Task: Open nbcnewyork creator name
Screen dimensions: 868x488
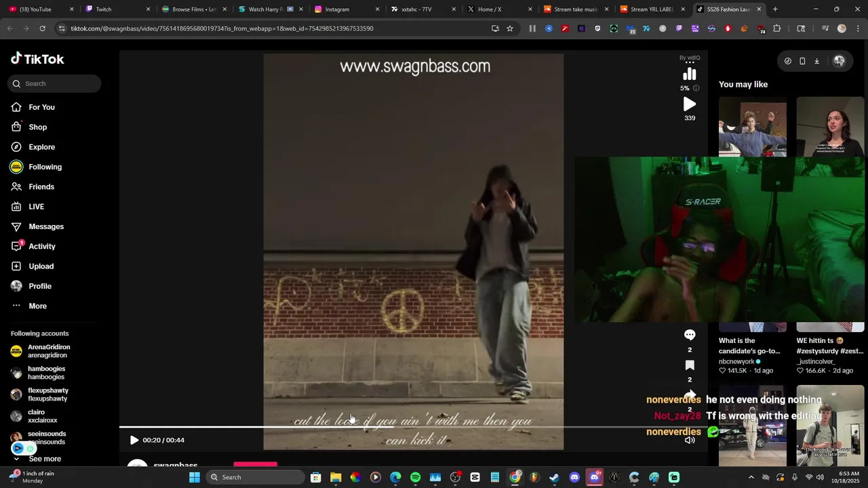Action: pyautogui.click(x=736, y=361)
